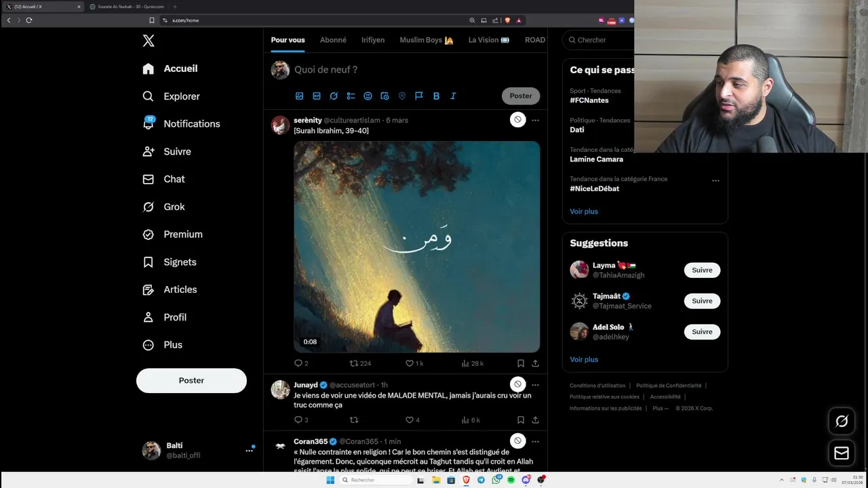Open the emoji picker in the composer
The width and height of the screenshot is (868, 488).
(x=368, y=96)
